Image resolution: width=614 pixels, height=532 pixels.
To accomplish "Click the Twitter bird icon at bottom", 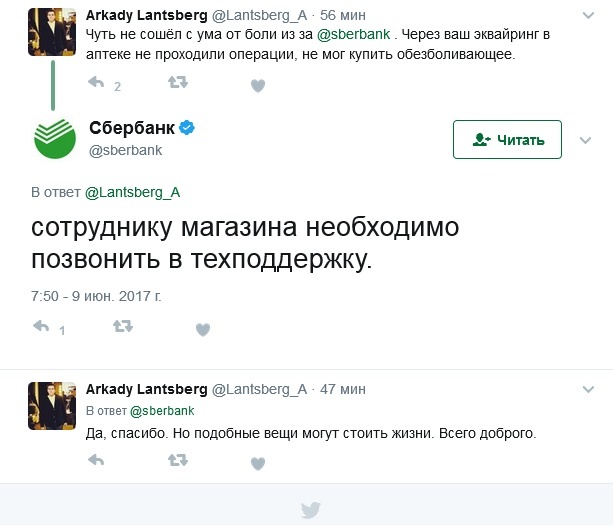I will coord(310,511).
